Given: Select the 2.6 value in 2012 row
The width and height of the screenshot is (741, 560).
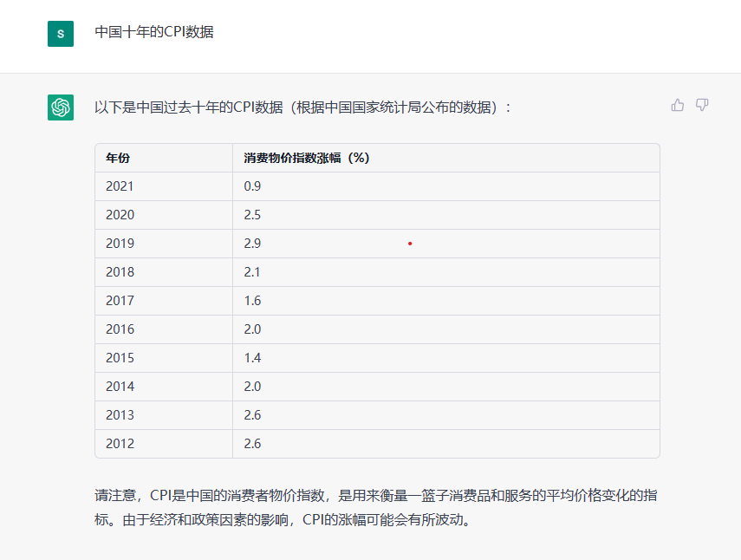Looking at the screenshot, I should click(x=446, y=444).
